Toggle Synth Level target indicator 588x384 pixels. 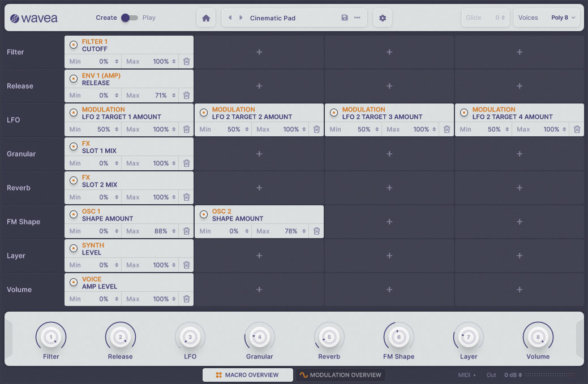pyautogui.click(x=74, y=248)
